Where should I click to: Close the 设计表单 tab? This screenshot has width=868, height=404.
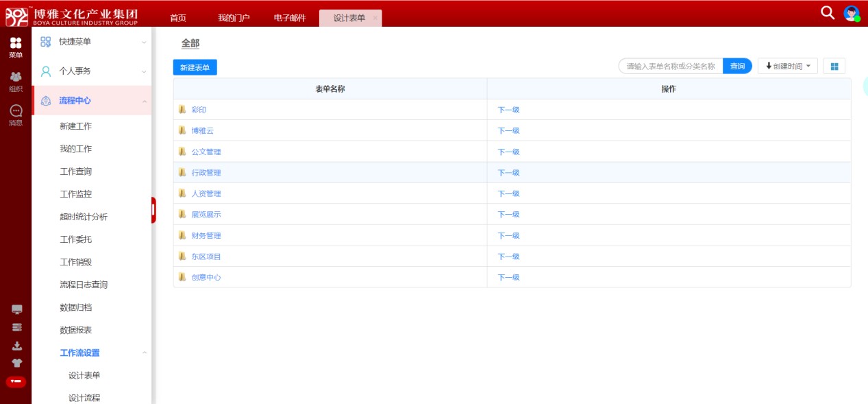[375, 19]
